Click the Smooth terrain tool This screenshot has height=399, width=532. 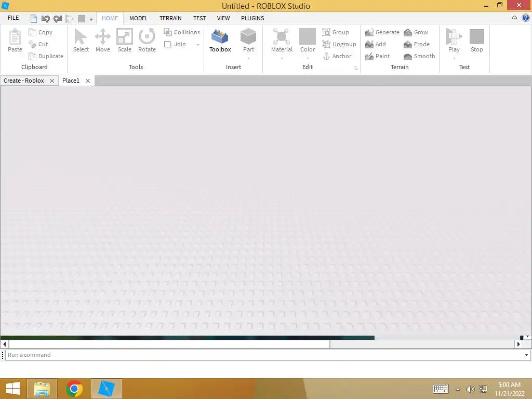(419, 56)
